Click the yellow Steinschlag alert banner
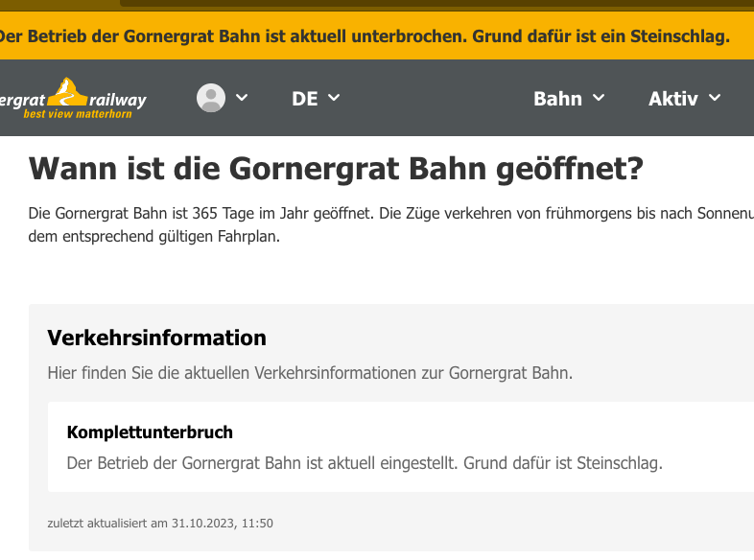The image size is (754, 560). pos(377,36)
